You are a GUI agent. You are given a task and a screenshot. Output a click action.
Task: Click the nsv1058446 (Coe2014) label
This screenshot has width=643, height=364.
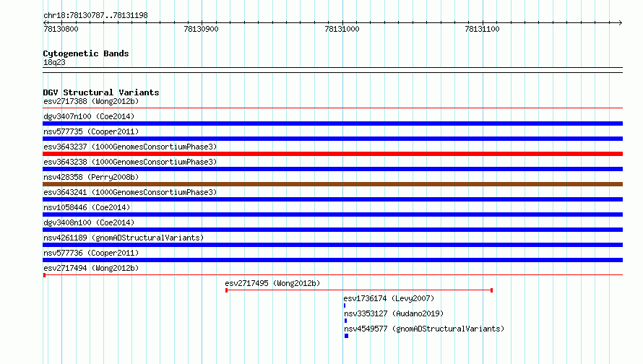pos(87,207)
